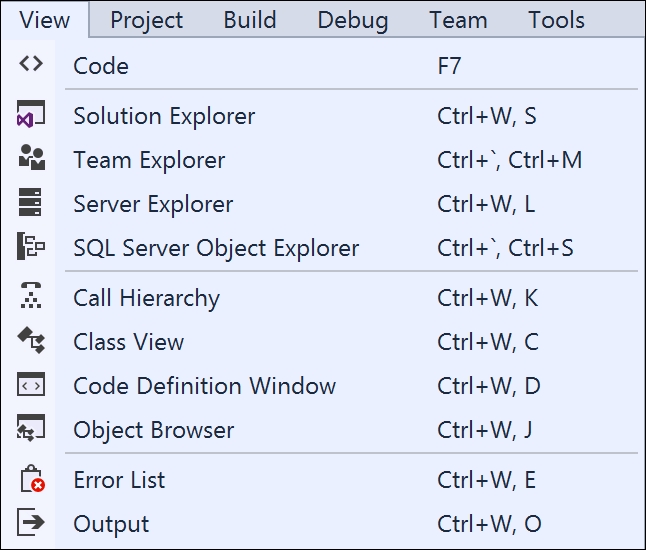Image resolution: width=646 pixels, height=550 pixels.
Task: Click the Object Browser icon
Action: 31,428
